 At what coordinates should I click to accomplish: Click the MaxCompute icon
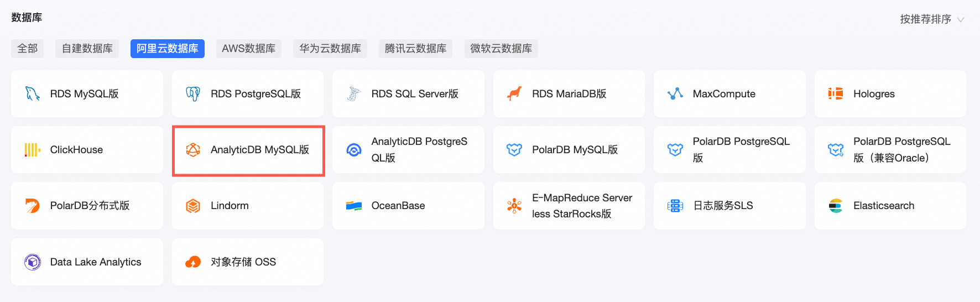675,94
